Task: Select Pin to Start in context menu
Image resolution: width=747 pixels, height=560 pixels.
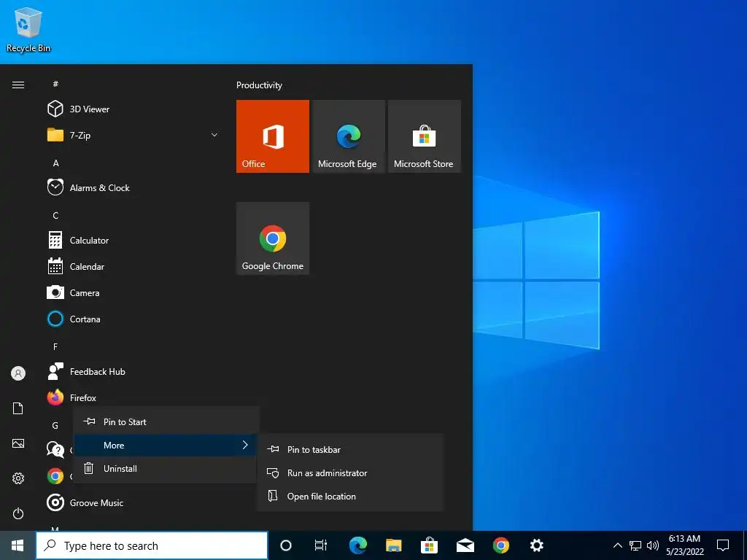Action: 166,422
